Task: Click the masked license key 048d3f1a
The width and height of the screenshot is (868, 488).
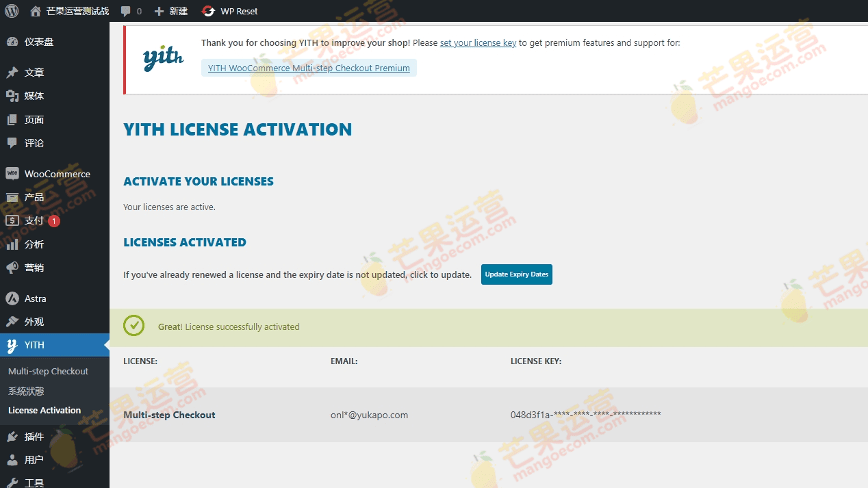Action: (586, 415)
